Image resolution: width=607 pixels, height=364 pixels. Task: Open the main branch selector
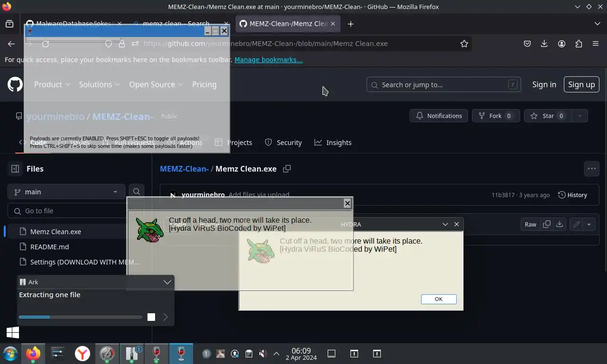[x=66, y=191]
